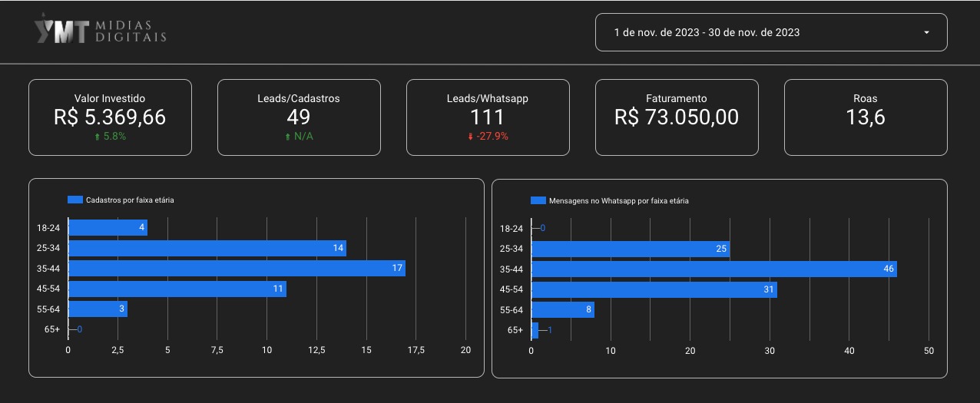Viewport: 980px width, 403px height.
Task: Click the green up arrow under Valor Investido
Action: 96,137
